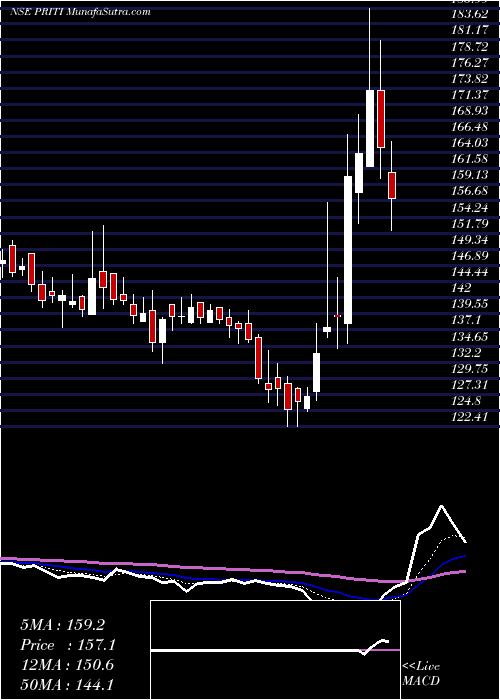Screen dimensions: 500x700
Task: Select the 173.82 price axis label
Action: pyautogui.click(x=469, y=79)
